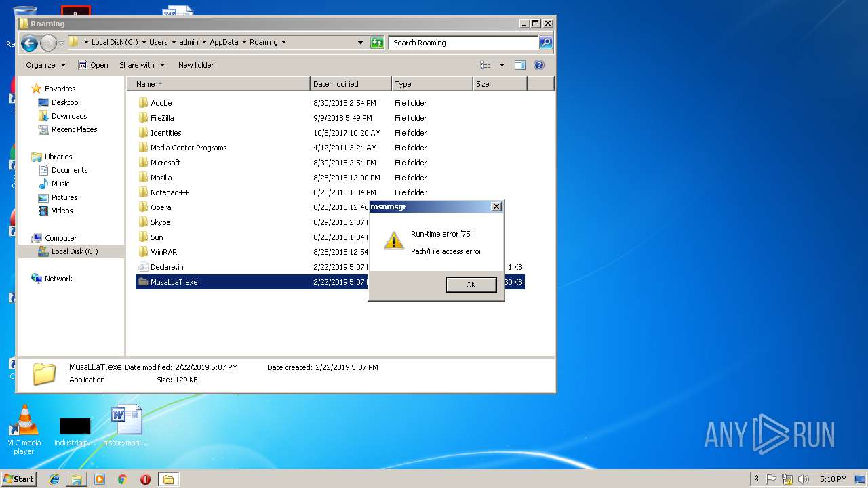Viewport: 868px width, 488px height.
Task: Refresh the Roaming folder view
Action: point(377,43)
